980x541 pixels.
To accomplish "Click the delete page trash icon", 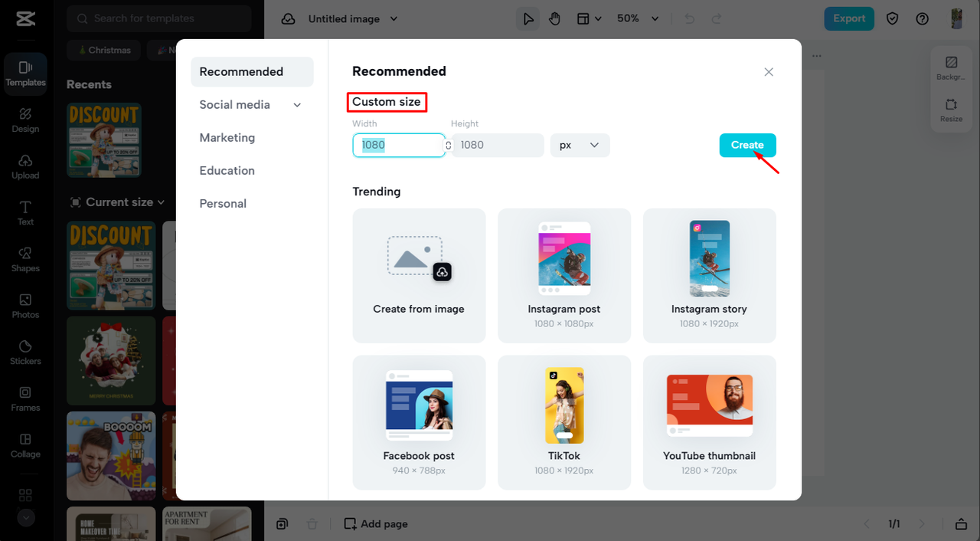I will click(312, 524).
